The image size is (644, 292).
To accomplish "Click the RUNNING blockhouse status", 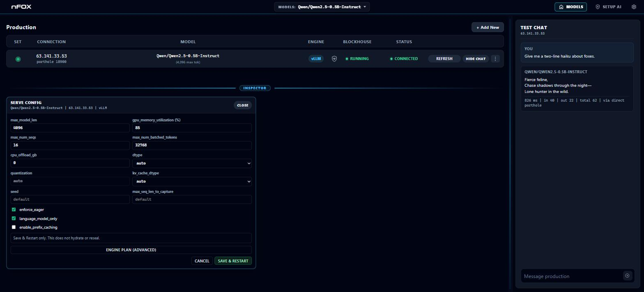I will point(357,59).
